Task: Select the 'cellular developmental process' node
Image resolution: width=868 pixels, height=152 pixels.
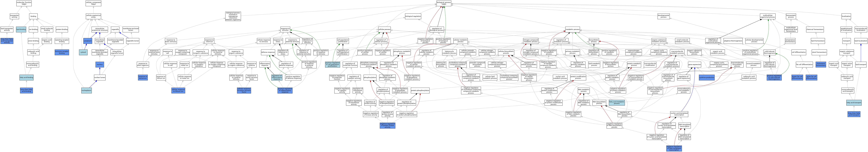Action: (x=754, y=41)
